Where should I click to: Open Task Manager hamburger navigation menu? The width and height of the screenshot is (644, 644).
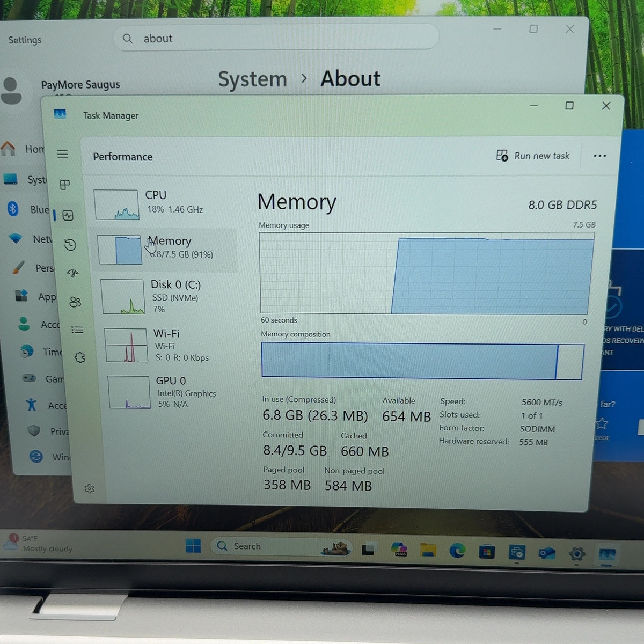63,155
